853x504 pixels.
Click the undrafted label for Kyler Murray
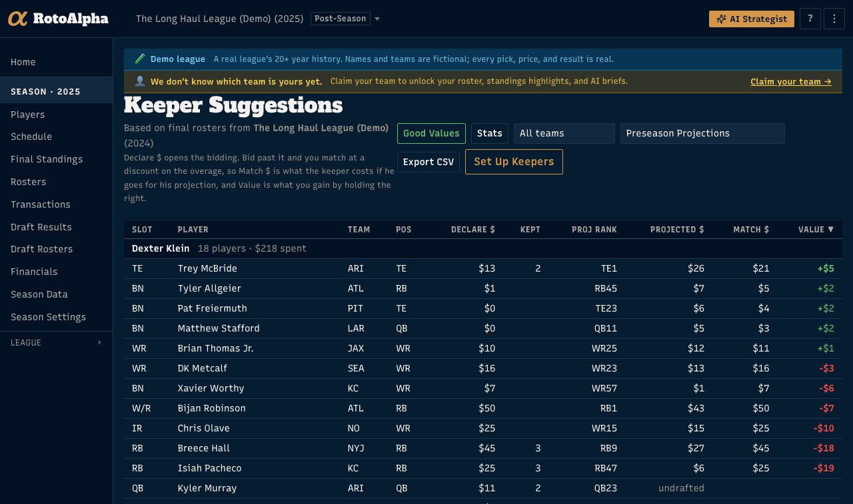681,488
